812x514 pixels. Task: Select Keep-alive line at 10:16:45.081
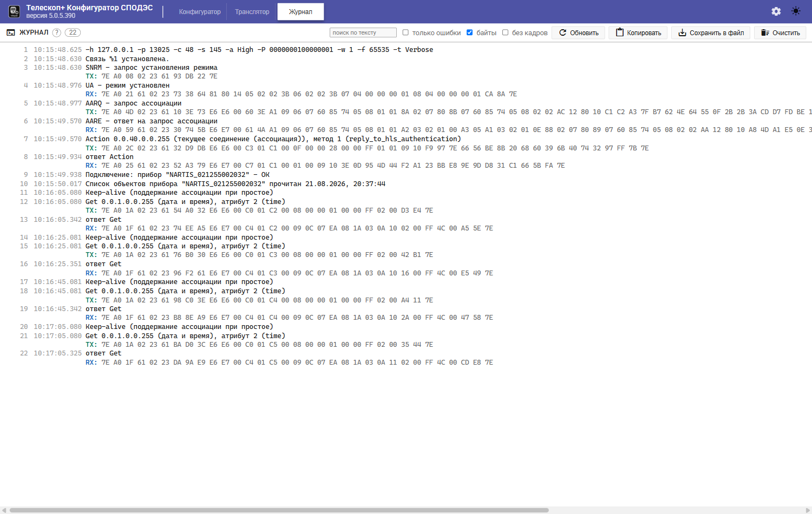179,282
